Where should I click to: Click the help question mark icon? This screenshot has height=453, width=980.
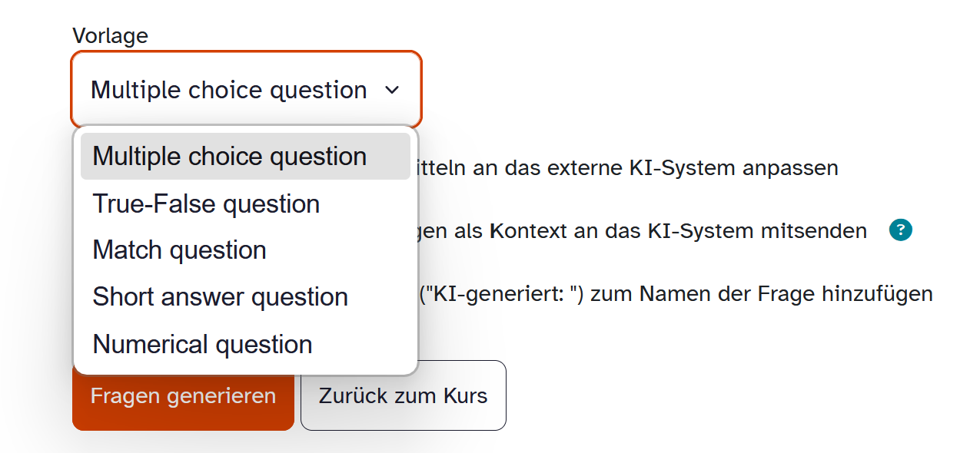900,230
